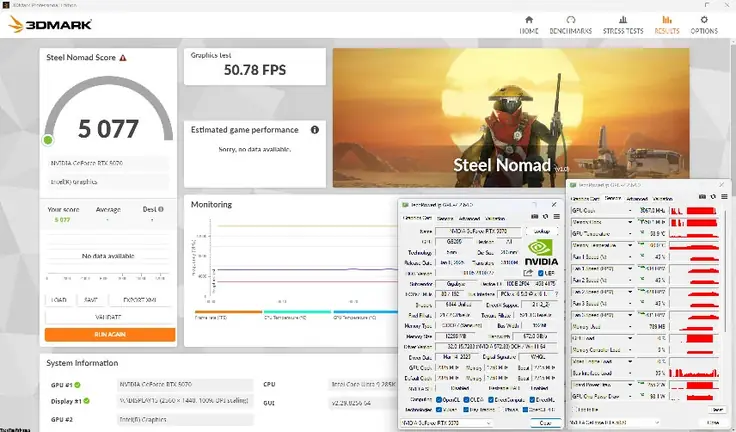Expand the GPU Load sensor dropdown
This screenshot has width=736, height=432.
[630, 338]
